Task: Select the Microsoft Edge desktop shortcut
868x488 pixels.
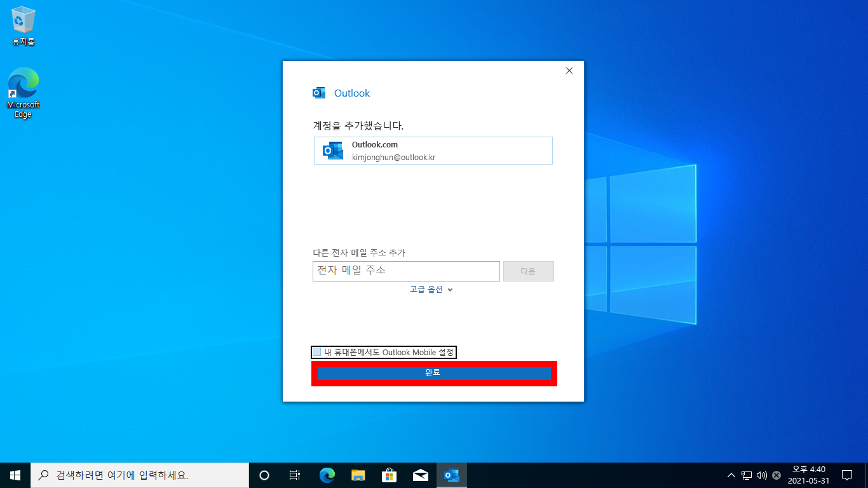Action: click(x=24, y=93)
